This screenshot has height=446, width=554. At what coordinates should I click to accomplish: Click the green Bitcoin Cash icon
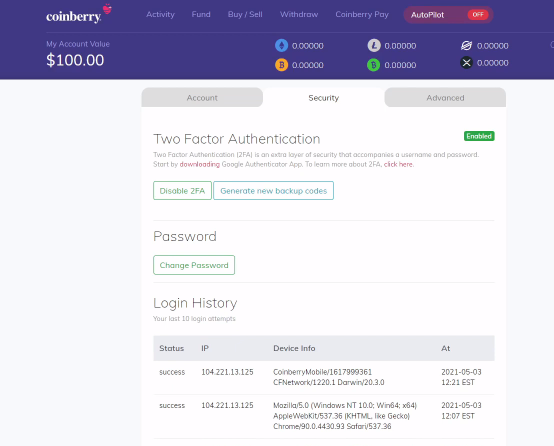(374, 65)
